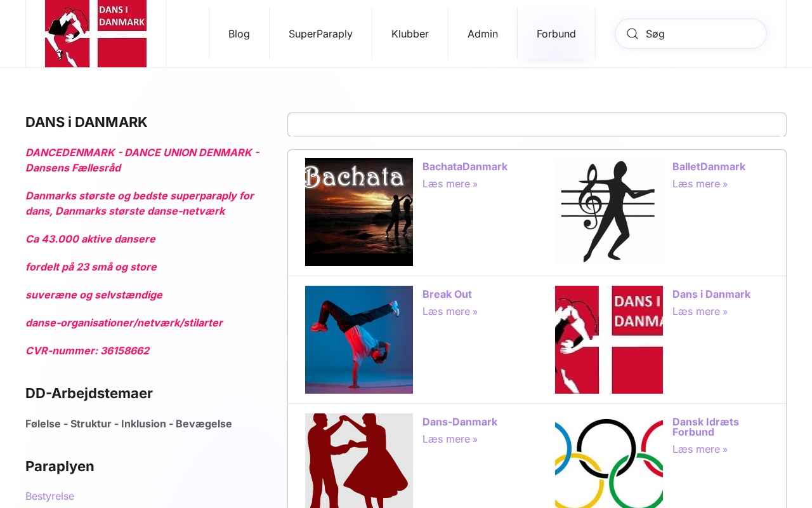Viewport: 812px width, 508px height.
Task: Open the Break Out breakdancer thumbnail
Action: pos(359,340)
